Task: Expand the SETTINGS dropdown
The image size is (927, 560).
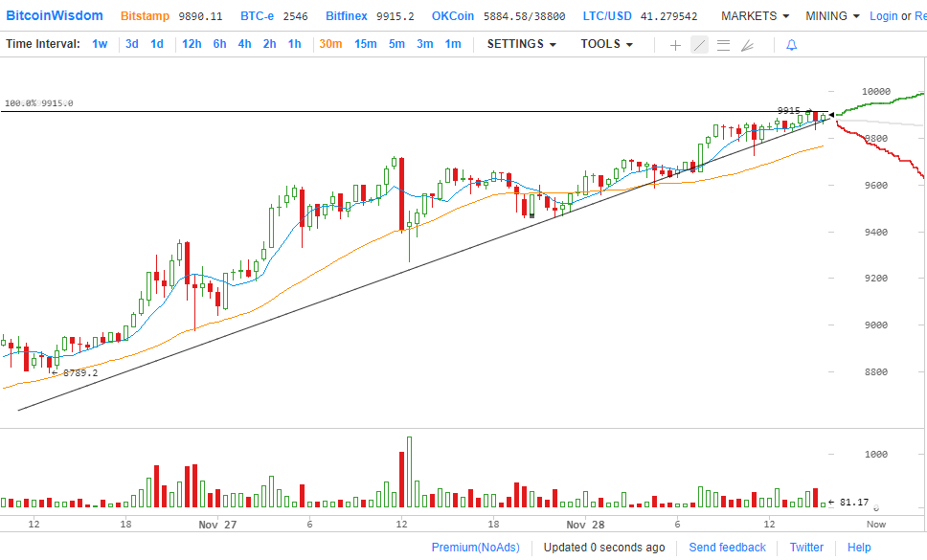Action: coord(521,44)
